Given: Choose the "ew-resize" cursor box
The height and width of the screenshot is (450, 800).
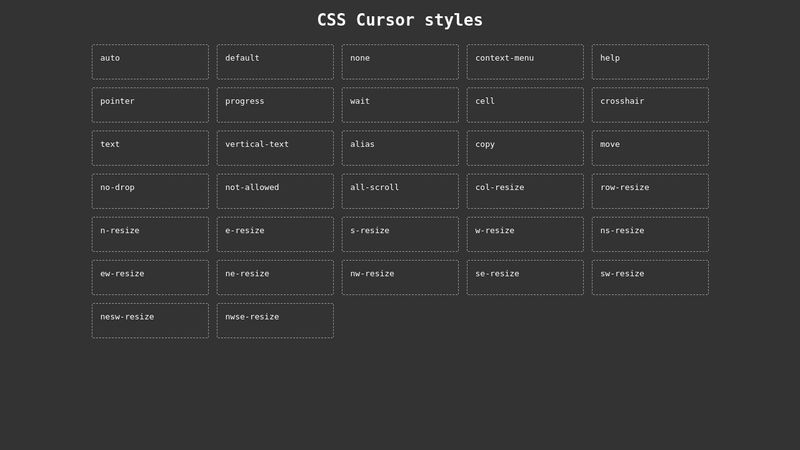Looking at the screenshot, I should (x=150, y=278).
